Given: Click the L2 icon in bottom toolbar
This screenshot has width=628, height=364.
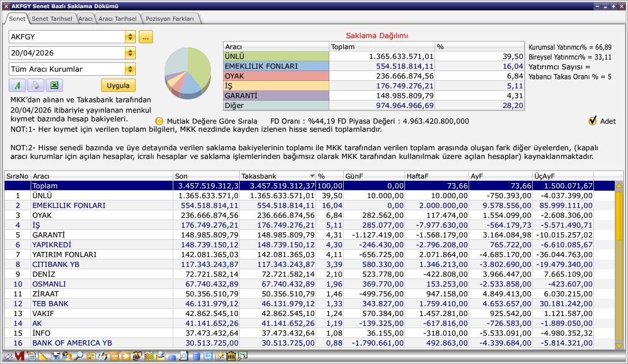Looking at the screenshot, I should click(208, 356).
